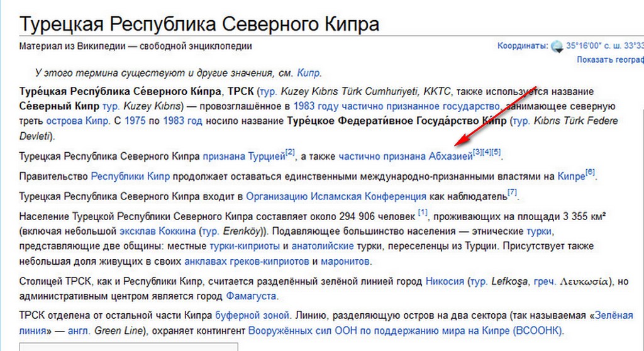Open the маронитов link
This screenshot has height=351, width=644.
click(x=345, y=261)
